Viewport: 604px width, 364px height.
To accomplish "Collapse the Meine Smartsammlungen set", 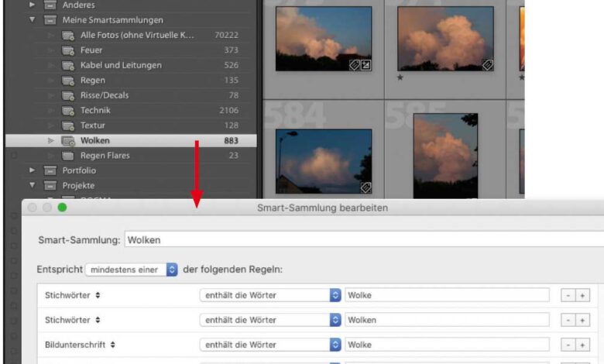I will pos(33,19).
